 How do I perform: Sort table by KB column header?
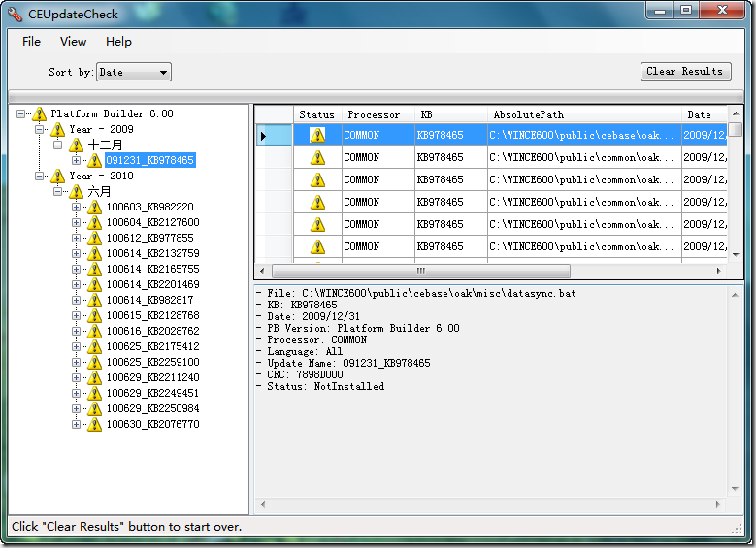[451, 114]
